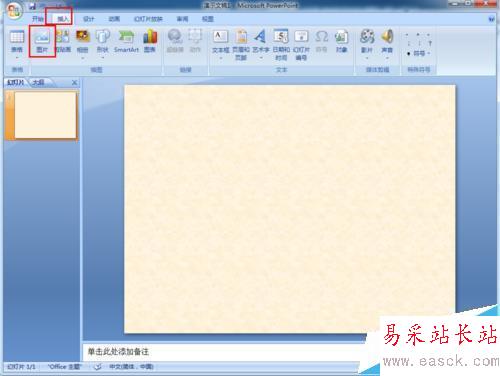Select slide 1 thumbnail in the pane
500x376 pixels.
[x=45, y=115]
